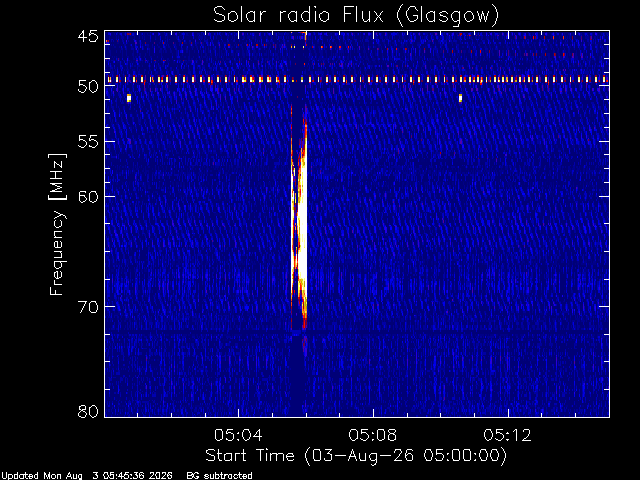Click the 05:08 time axis label
This screenshot has height=480, width=640.
coord(373,435)
